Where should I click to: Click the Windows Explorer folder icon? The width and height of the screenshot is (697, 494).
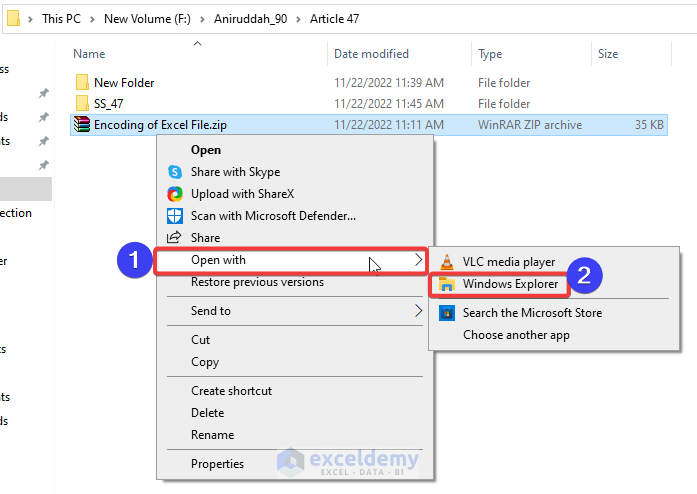pos(446,284)
